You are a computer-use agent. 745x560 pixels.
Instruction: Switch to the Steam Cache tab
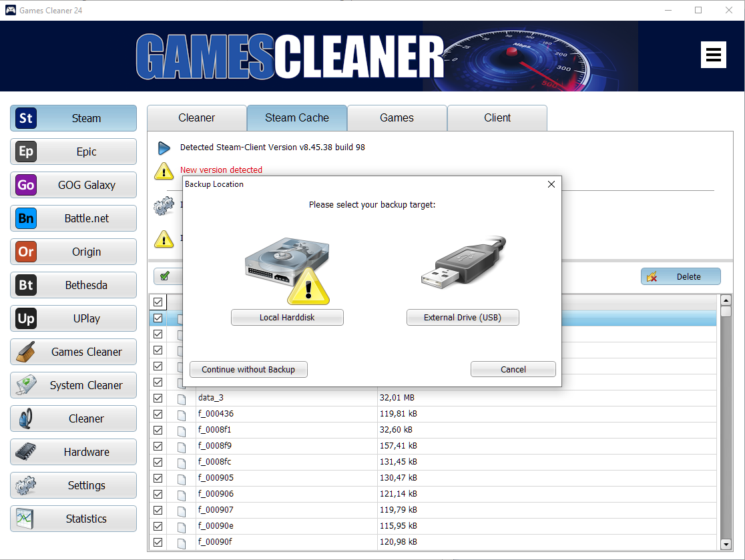tap(297, 117)
